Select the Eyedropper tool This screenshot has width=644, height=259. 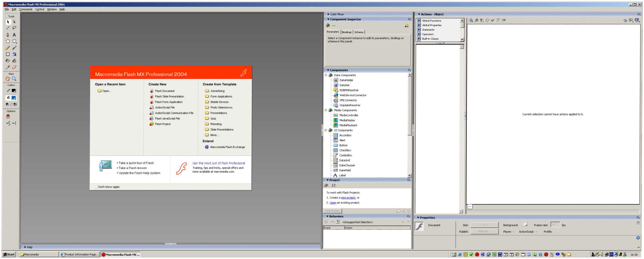click(8, 67)
